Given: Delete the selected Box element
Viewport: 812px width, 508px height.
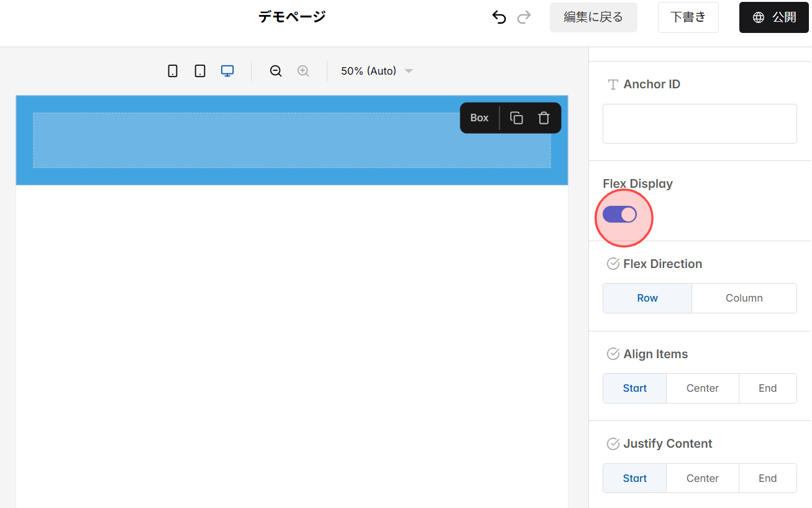Looking at the screenshot, I should point(543,118).
